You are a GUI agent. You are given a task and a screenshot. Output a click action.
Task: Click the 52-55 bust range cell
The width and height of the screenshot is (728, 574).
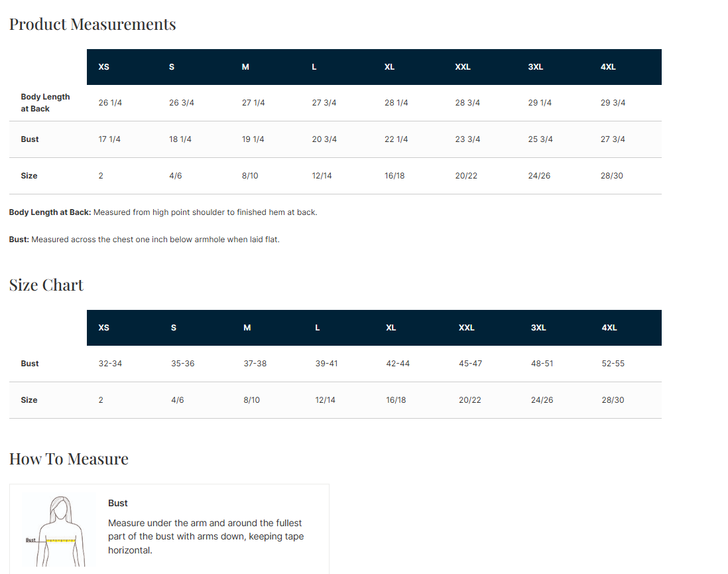(613, 364)
